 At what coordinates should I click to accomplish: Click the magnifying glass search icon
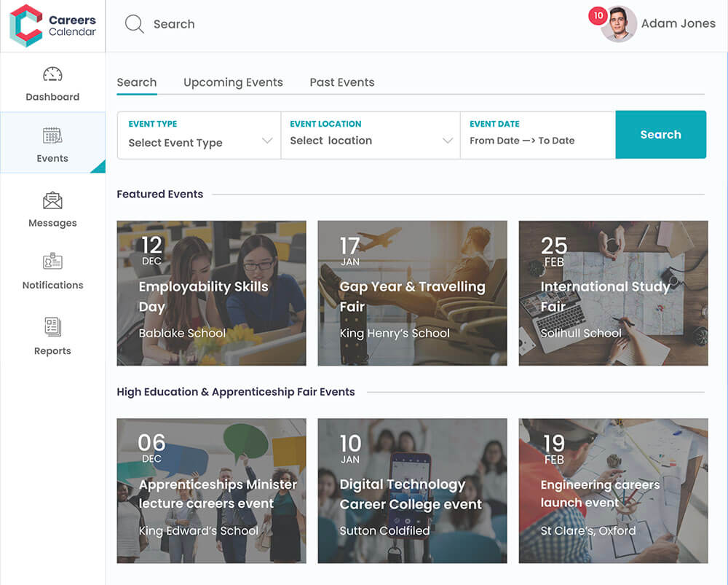[x=134, y=24]
